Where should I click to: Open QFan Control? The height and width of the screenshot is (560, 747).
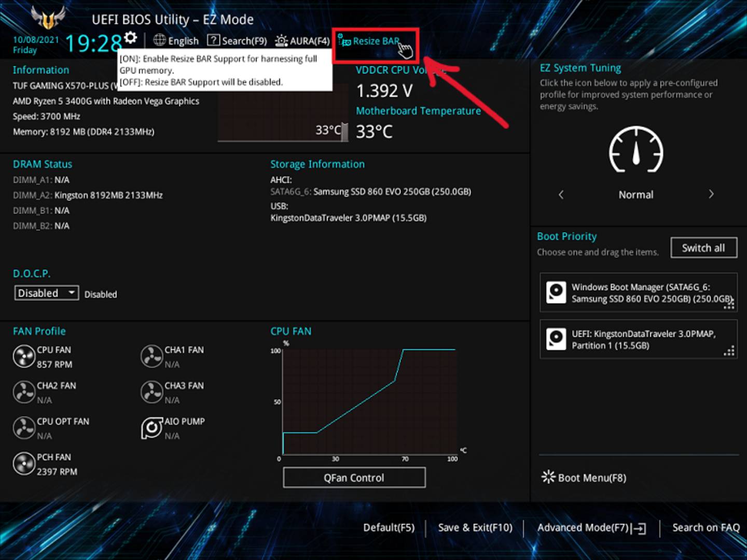click(x=354, y=478)
